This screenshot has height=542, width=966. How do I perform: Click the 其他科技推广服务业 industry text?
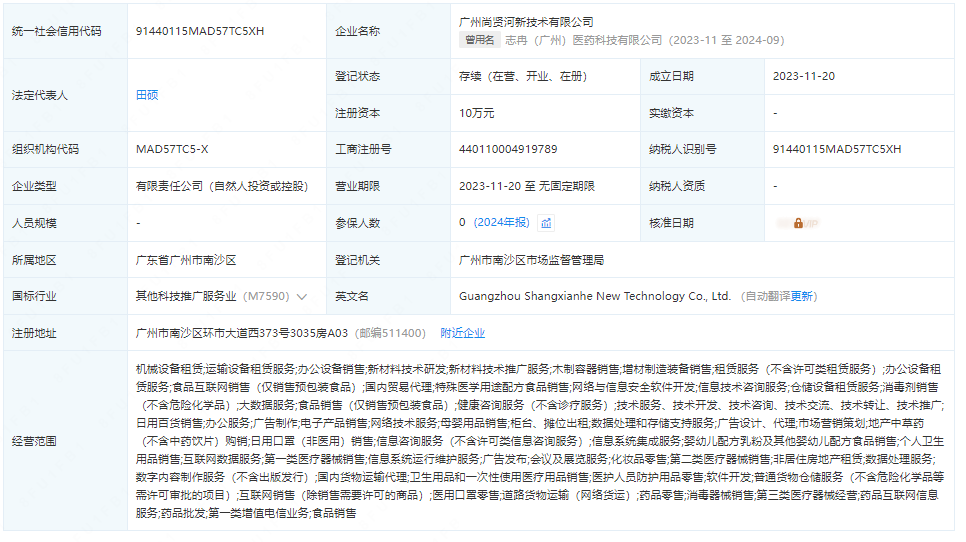(185, 297)
